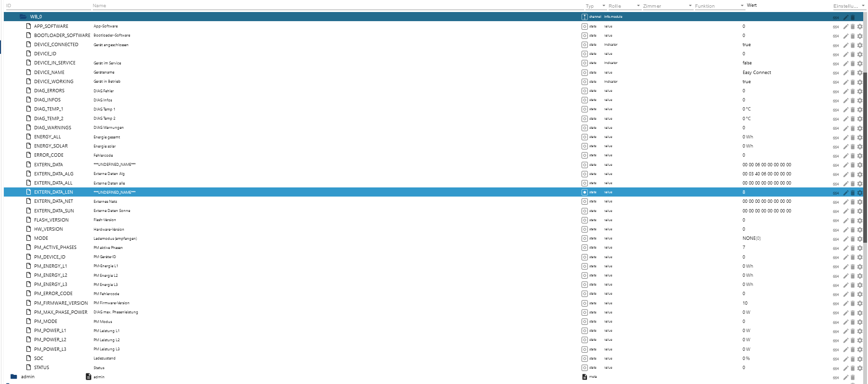The image size is (868, 384).
Task: Click the Wert column header
Action: (x=752, y=5)
